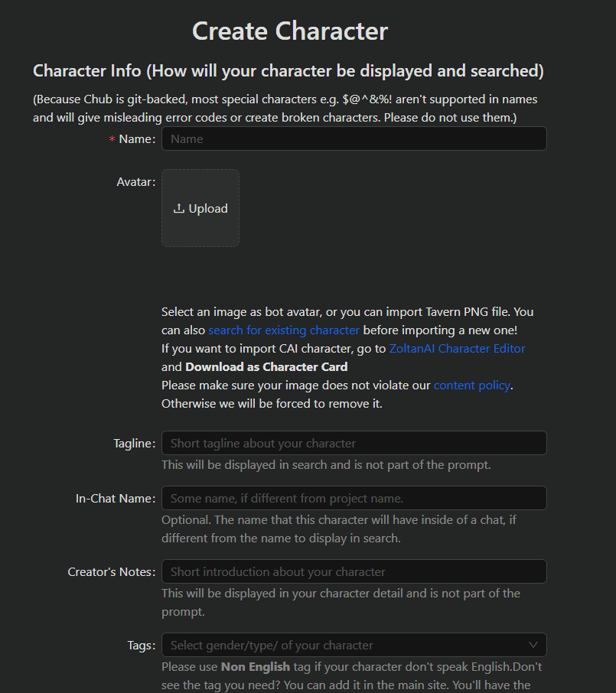Focus the Name input field

click(x=354, y=138)
